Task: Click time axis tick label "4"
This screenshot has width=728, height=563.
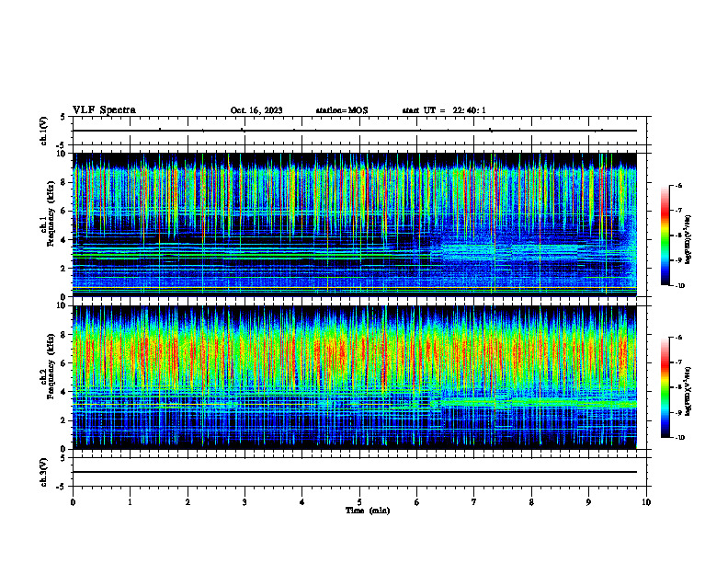Action: coord(302,502)
